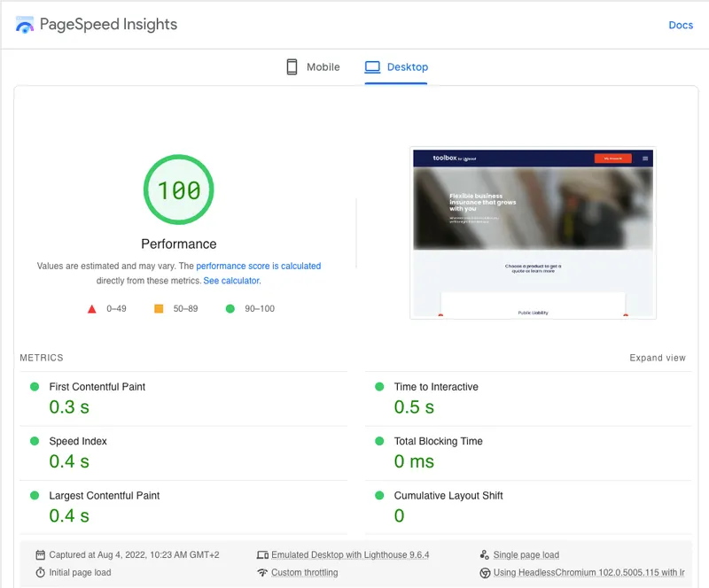
Task: Click the orange square for the 50–89 range
Action: (x=160, y=309)
